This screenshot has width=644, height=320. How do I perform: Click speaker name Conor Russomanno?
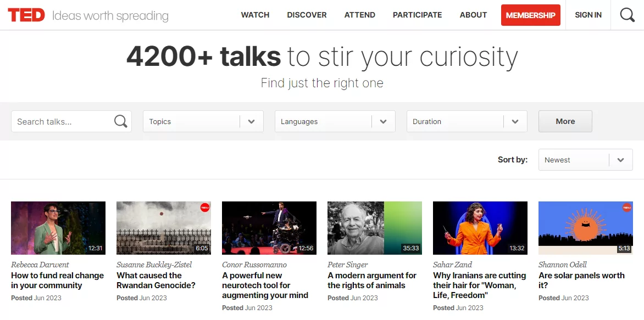[254, 265]
